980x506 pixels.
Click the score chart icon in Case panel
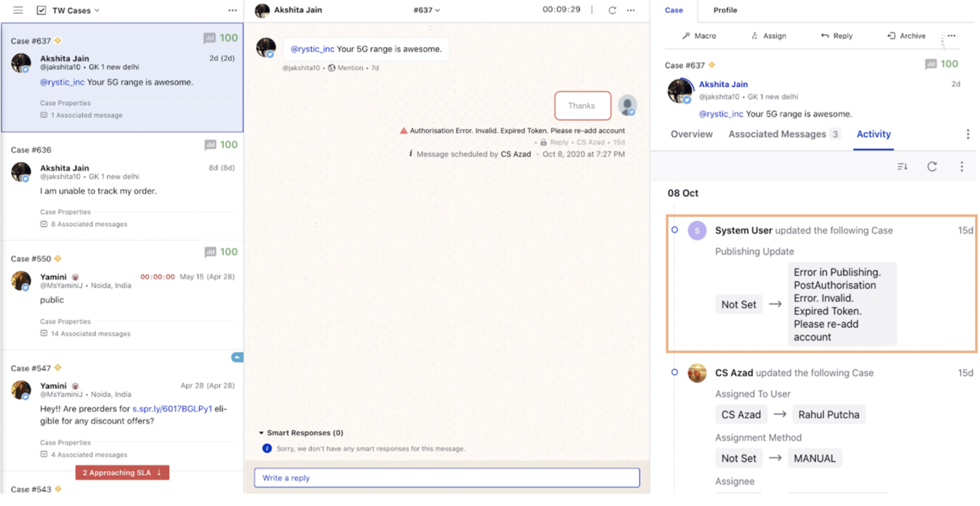coord(931,64)
